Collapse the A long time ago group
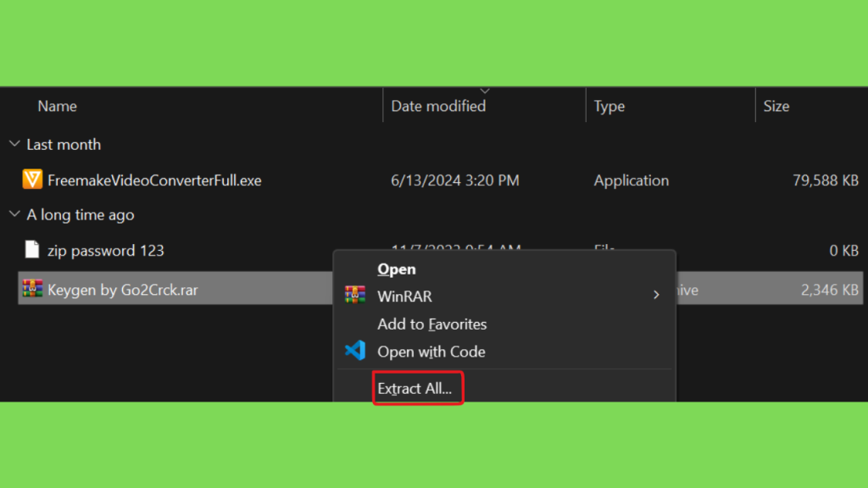 [x=15, y=214]
